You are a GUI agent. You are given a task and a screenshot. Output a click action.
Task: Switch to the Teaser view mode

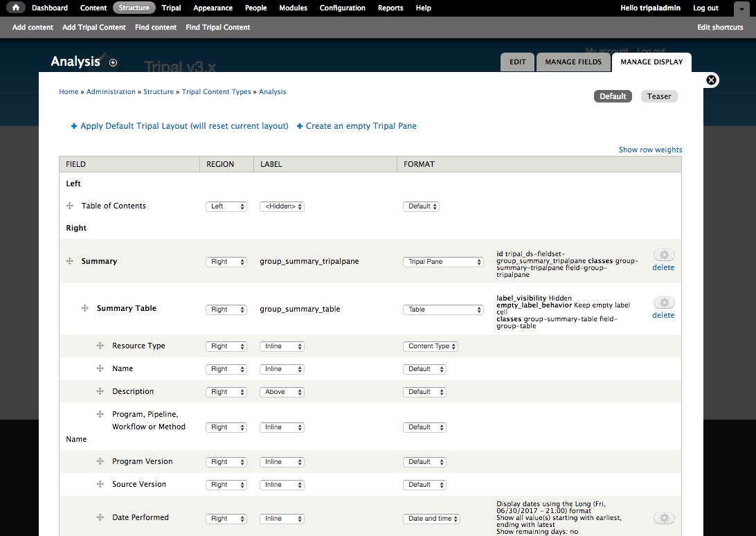pyautogui.click(x=658, y=96)
